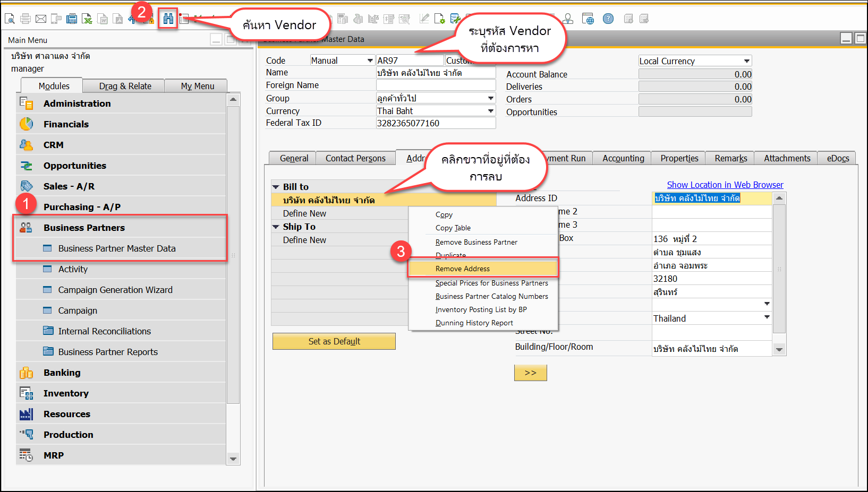The image size is (868, 492).
Task: Choose Remove Business Partner menu entry
Action: click(483, 242)
